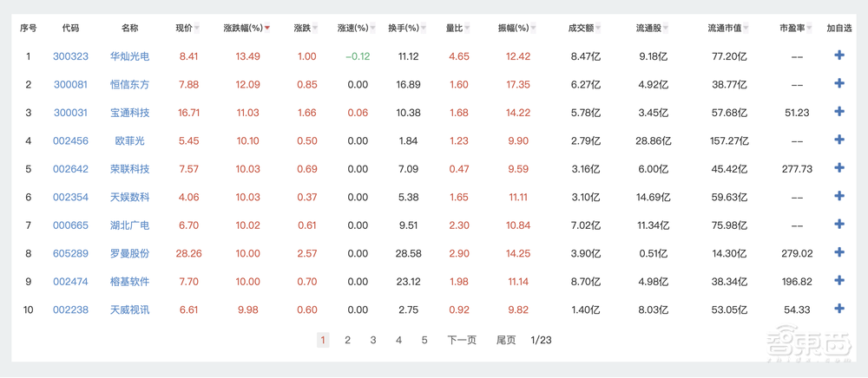
Task: Open 华灿光电 stock name link
Action: [x=130, y=55]
